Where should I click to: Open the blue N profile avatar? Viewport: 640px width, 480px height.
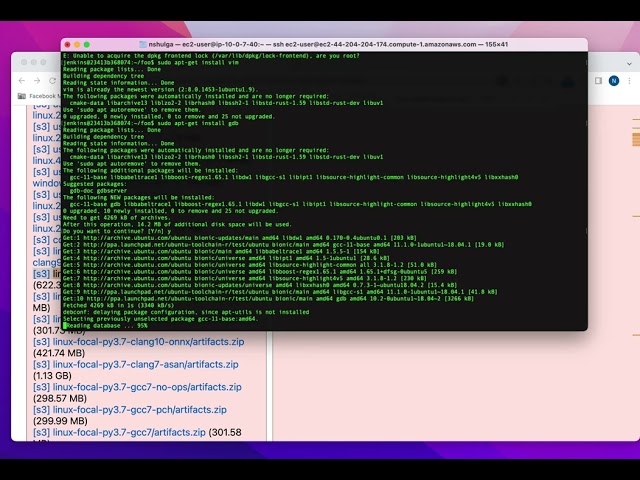tap(614, 81)
